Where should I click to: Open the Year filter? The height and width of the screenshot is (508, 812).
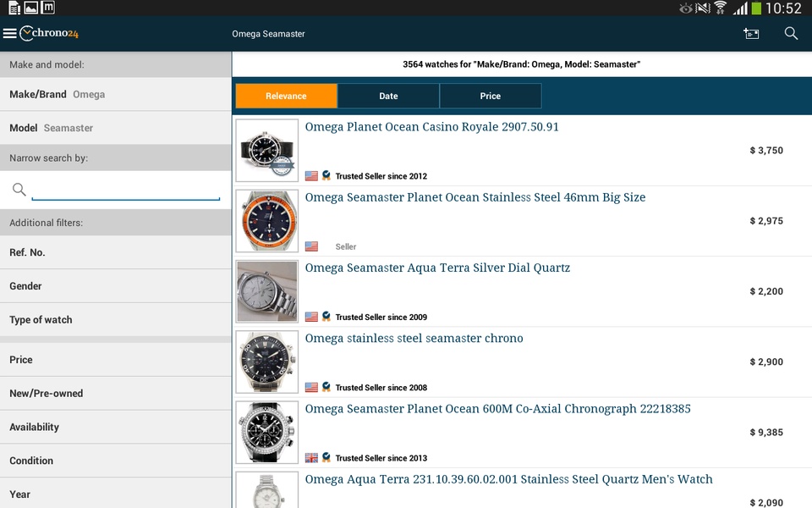pos(116,494)
